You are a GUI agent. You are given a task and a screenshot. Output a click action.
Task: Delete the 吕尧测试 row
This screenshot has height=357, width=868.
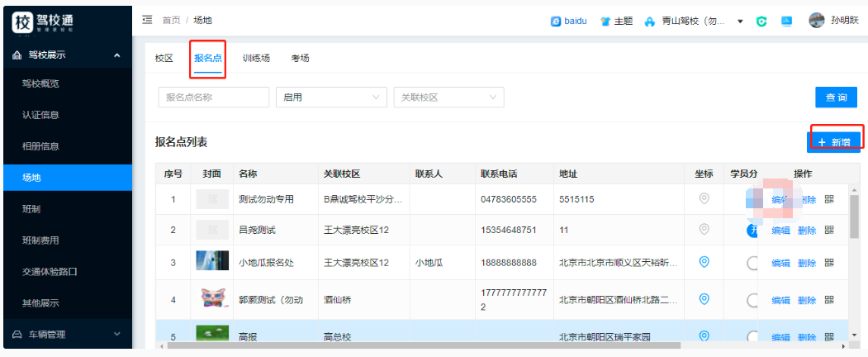point(807,231)
